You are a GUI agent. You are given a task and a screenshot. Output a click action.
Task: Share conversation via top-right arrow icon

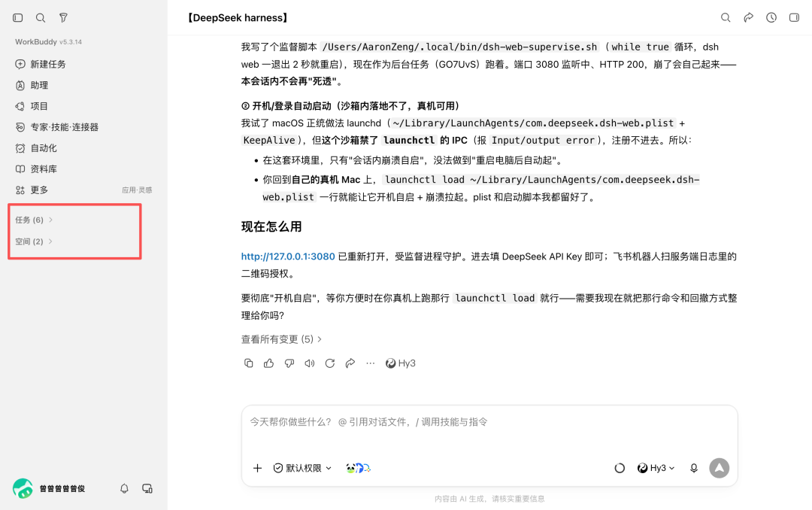pos(748,17)
